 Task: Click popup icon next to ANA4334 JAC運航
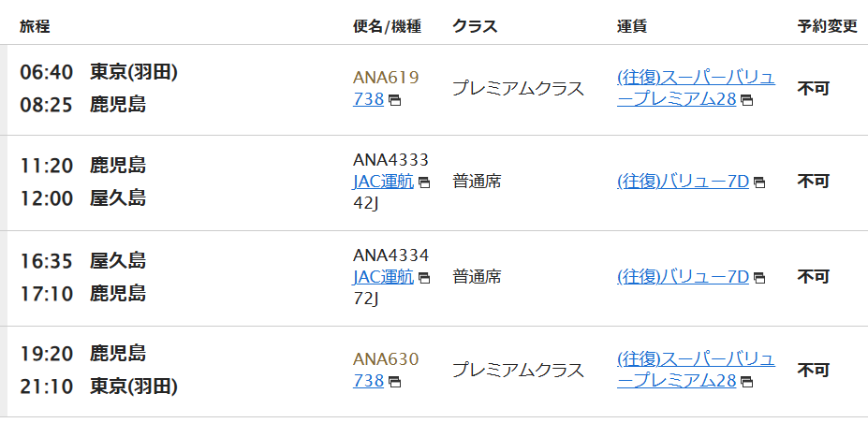tap(424, 278)
